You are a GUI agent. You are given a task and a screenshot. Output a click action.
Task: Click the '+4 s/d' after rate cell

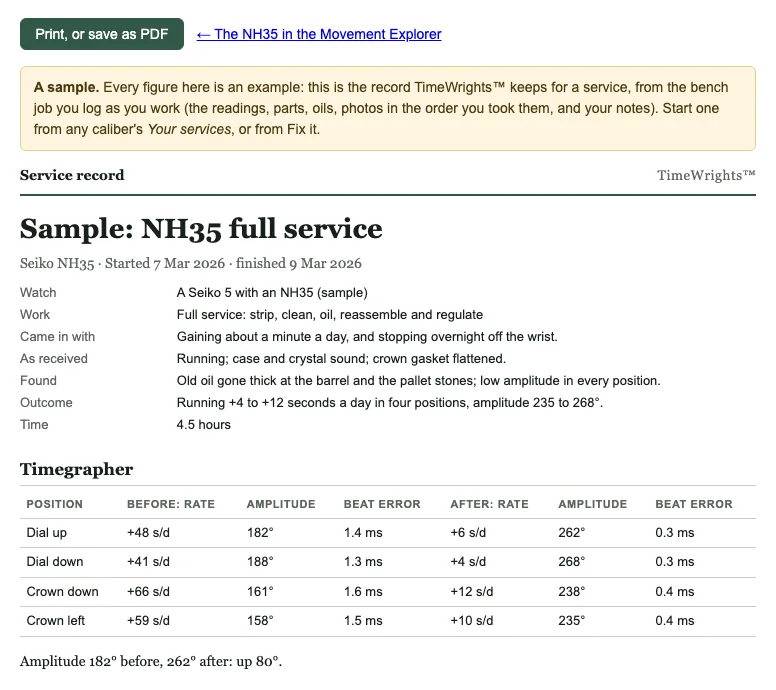(468, 562)
